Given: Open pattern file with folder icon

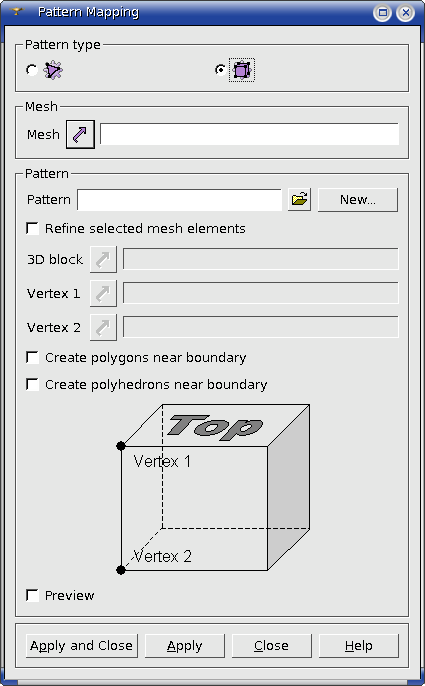Looking at the screenshot, I should [x=299, y=200].
